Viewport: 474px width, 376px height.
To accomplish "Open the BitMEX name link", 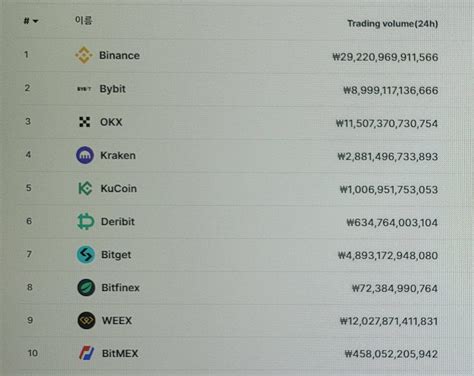I will click(x=120, y=353).
